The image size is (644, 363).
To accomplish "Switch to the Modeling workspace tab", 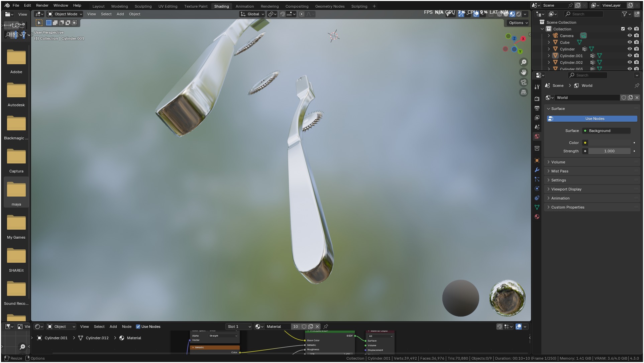I will (119, 6).
